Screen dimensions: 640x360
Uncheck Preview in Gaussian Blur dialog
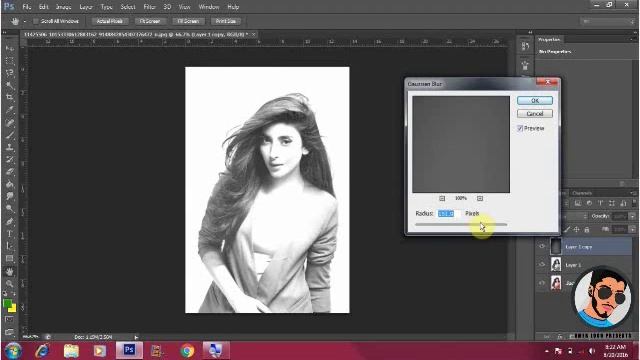[x=520, y=128]
